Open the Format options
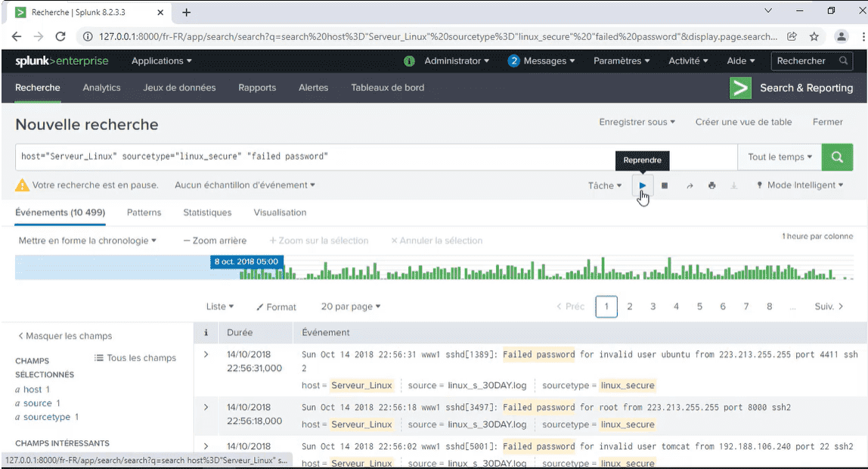 [276, 307]
